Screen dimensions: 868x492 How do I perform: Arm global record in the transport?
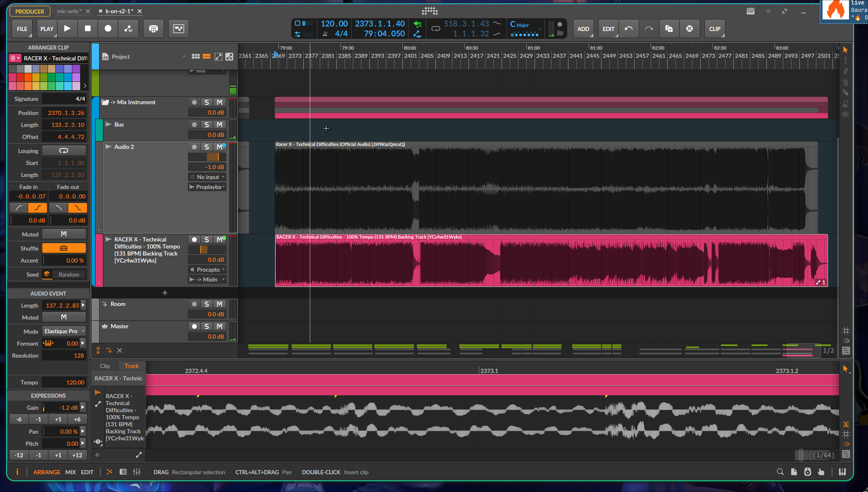click(108, 29)
